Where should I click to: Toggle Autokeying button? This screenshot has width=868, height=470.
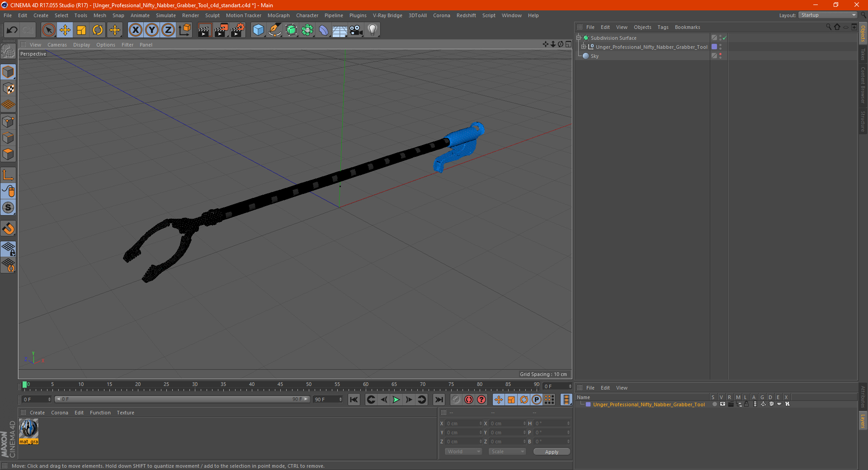tap(469, 399)
